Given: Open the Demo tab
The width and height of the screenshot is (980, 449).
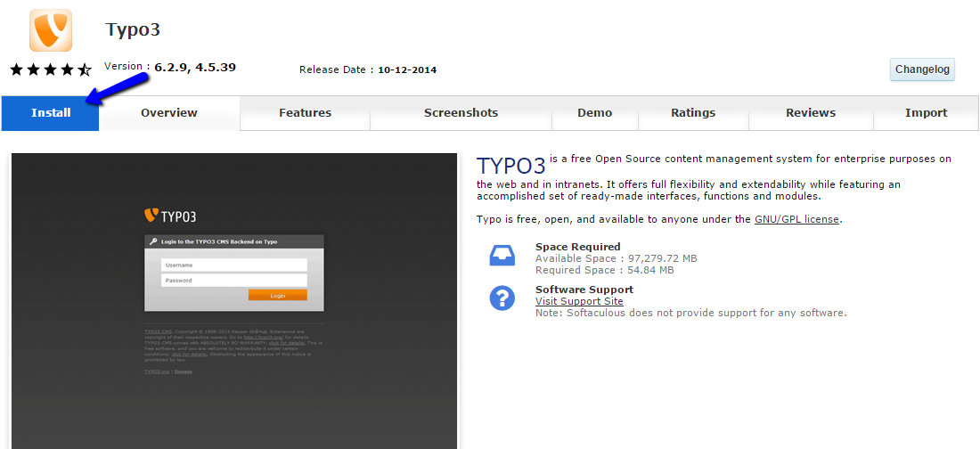Looking at the screenshot, I should click(x=595, y=113).
